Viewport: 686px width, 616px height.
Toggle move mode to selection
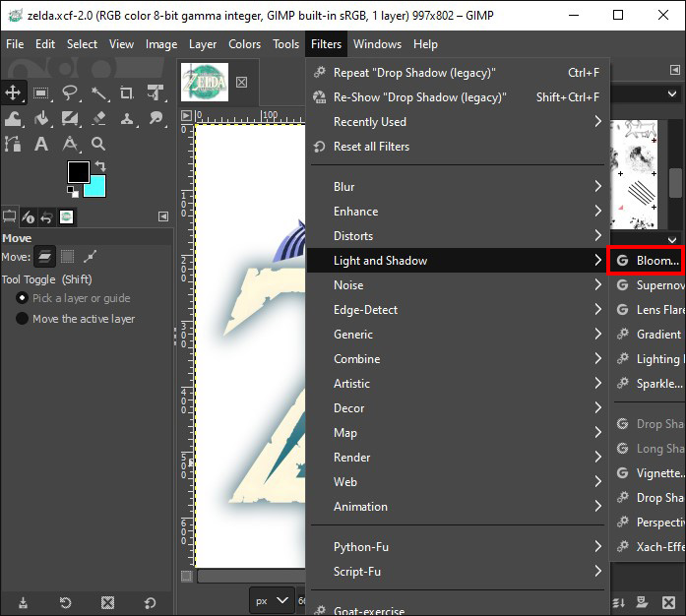(67, 256)
